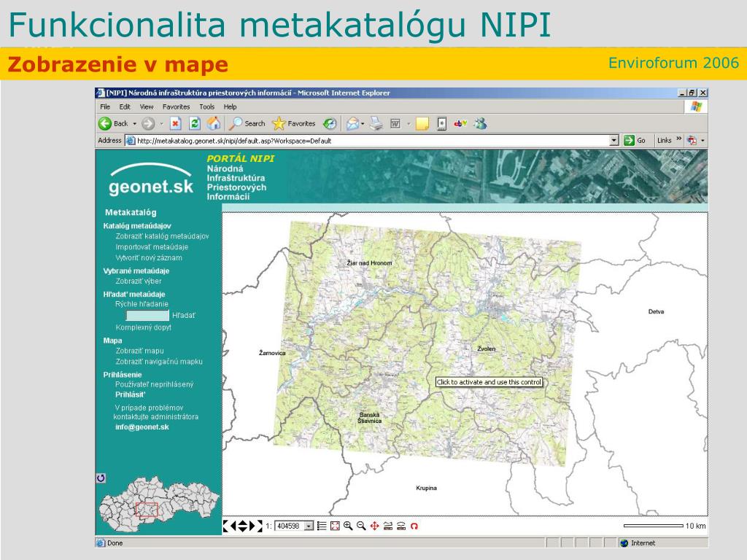
Task: Click the Hľadať search button
Action: (x=183, y=315)
